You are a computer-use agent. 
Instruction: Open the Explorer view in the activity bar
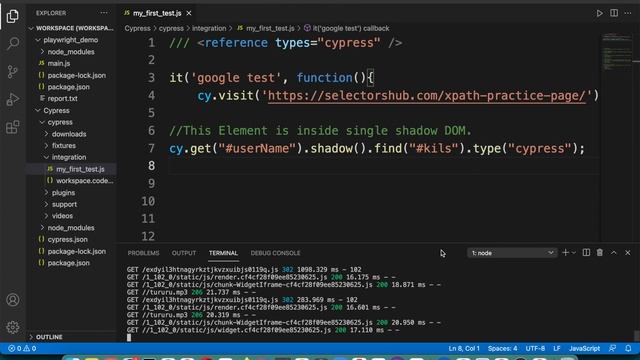[x=13, y=16]
